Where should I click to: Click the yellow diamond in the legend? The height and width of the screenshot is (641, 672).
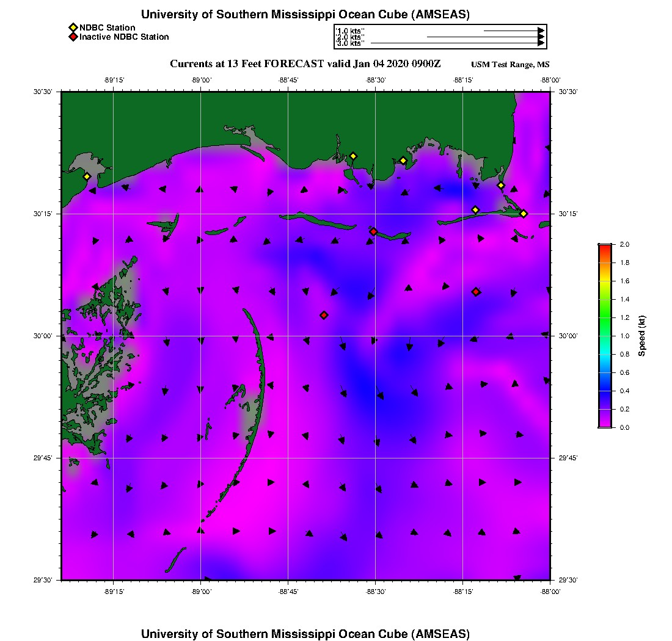tap(73, 27)
